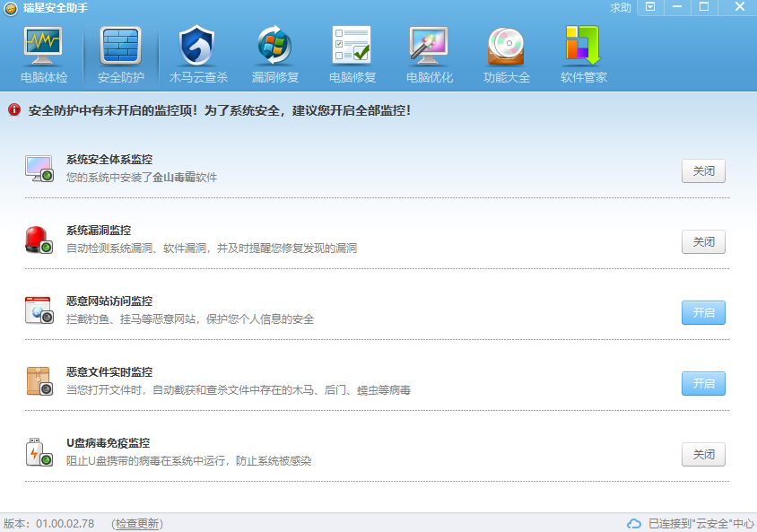This screenshot has height=532, width=757.
Task: Open the 电脑修复 checklist icon
Action: pos(352,47)
